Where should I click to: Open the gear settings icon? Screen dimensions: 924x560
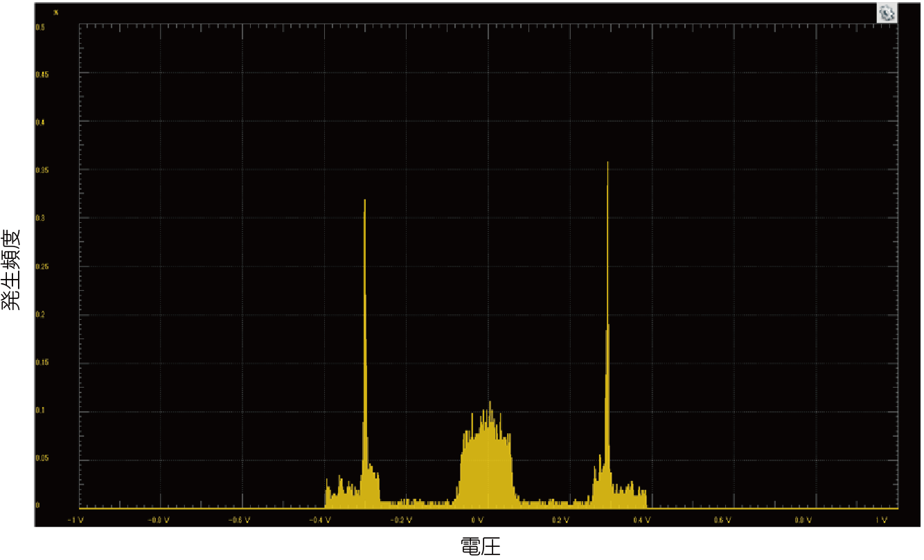pyautogui.click(x=887, y=12)
